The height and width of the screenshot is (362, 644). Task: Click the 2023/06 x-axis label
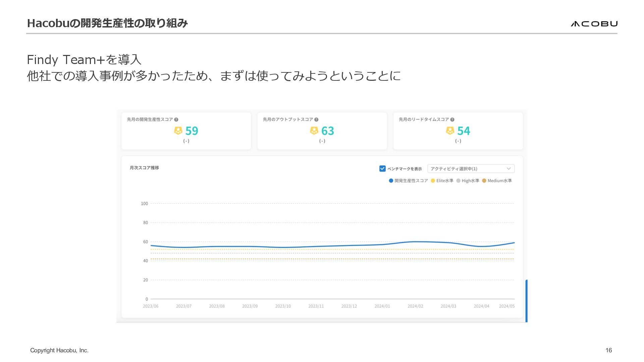point(151,306)
